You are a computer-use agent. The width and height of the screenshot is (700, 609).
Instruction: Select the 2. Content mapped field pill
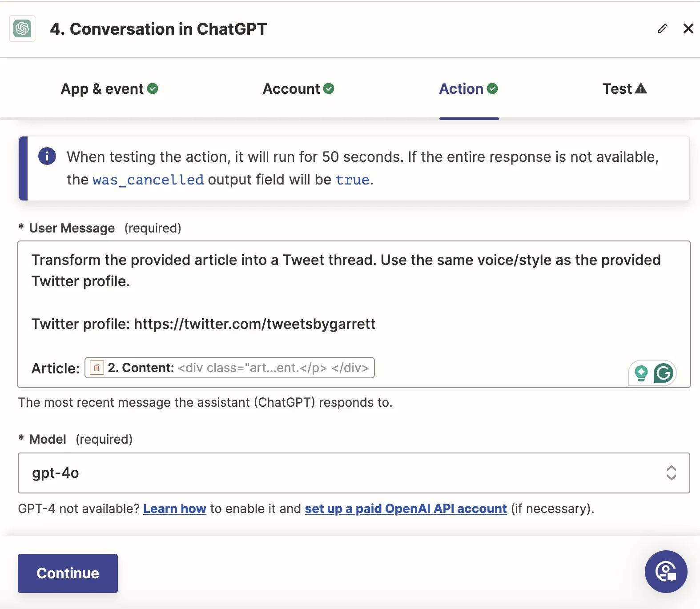point(229,368)
